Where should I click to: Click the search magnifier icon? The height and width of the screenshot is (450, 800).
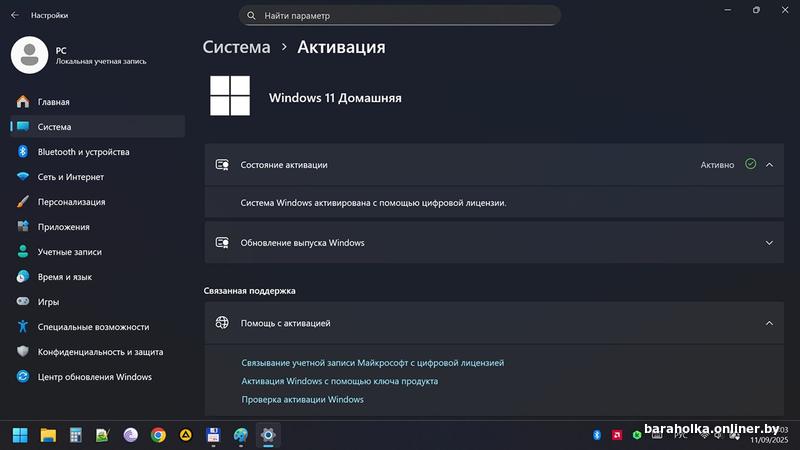click(x=251, y=15)
